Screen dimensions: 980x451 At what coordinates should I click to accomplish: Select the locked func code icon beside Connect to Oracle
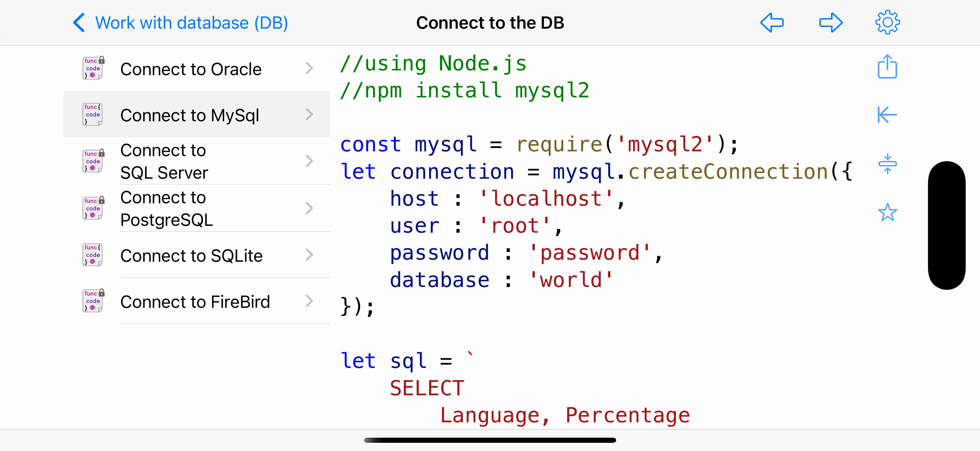[93, 68]
